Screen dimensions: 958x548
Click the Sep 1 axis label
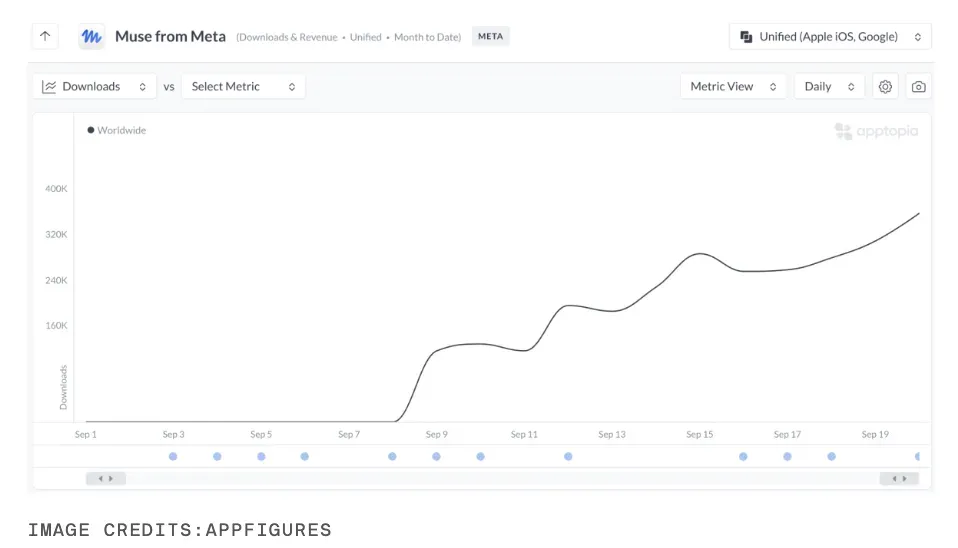(x=86, y=434)
